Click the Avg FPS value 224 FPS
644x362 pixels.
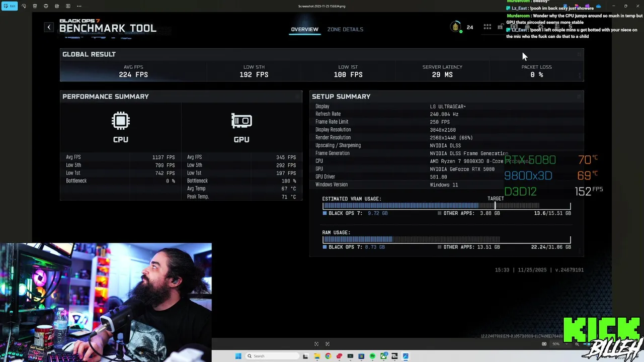(x=133, y=74)
